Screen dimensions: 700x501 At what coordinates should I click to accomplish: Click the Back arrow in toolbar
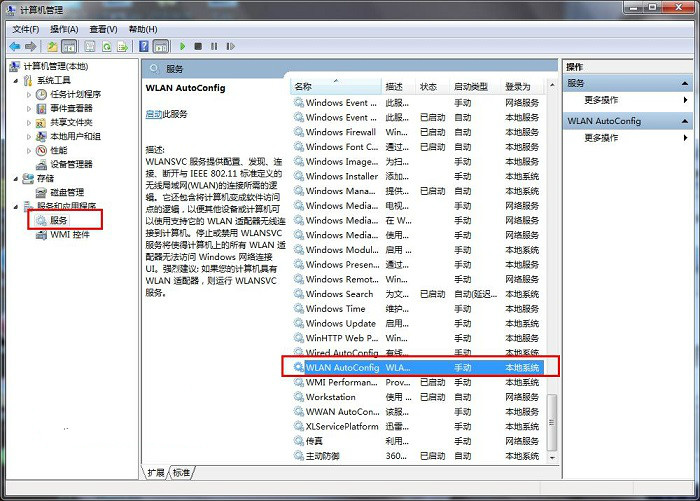[x=14, y=46]
